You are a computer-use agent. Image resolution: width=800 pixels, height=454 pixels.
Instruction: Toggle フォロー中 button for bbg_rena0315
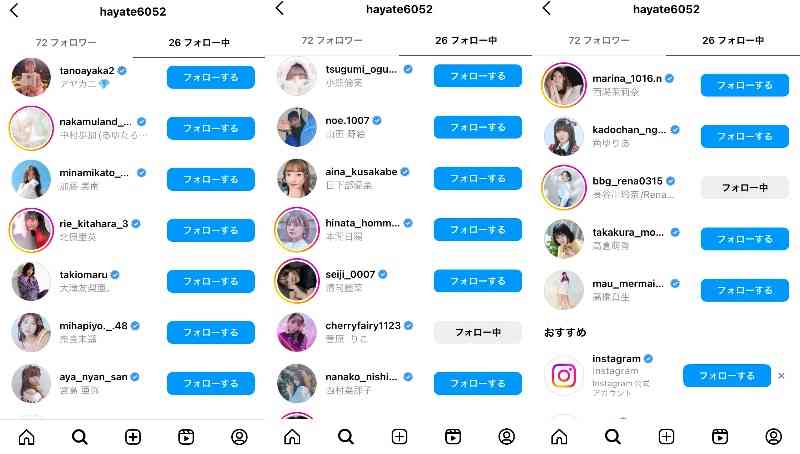pyautogui.click(x=744, y=187)
